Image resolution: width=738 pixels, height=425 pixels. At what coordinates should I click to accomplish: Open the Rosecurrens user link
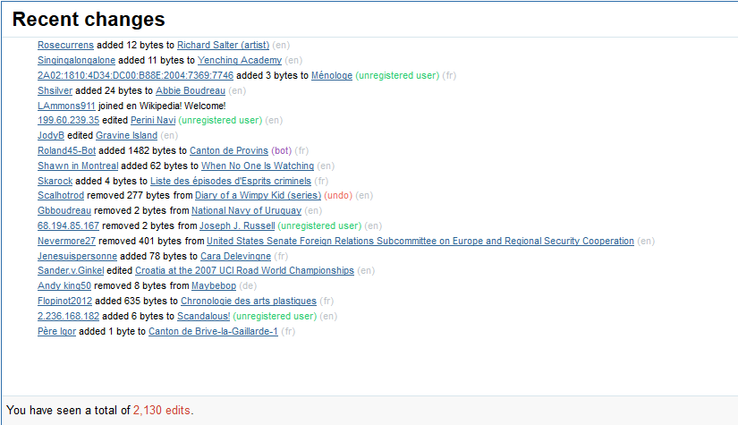tap(65, 45)
